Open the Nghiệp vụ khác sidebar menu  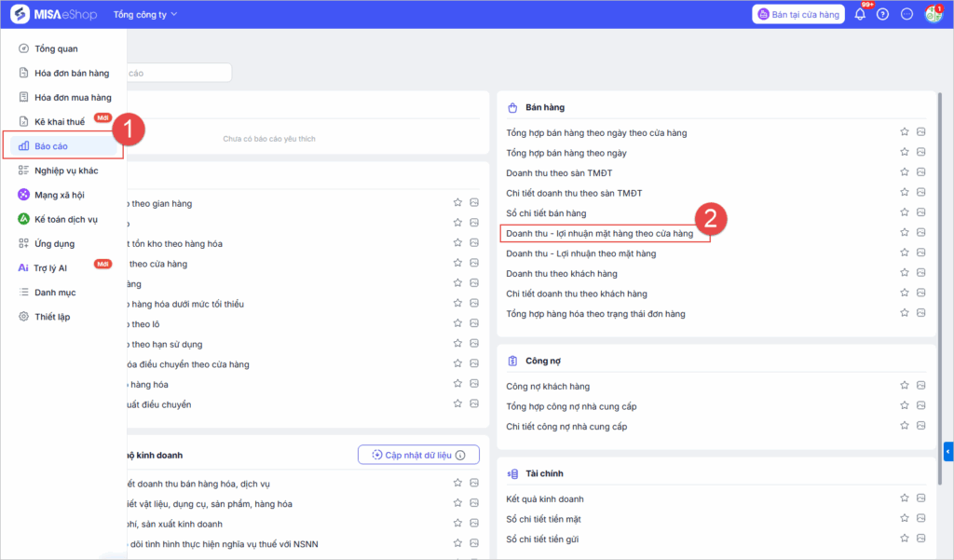click(65, 171)
